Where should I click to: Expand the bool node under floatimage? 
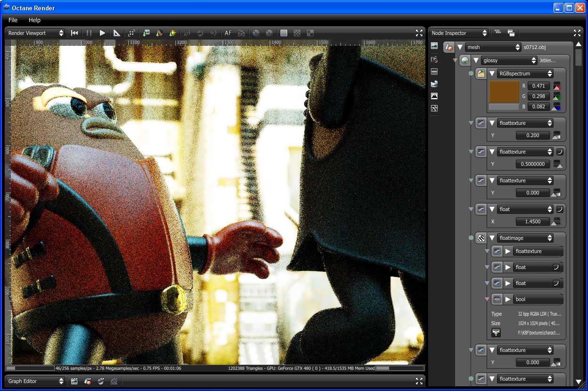(x=508, y=299)
